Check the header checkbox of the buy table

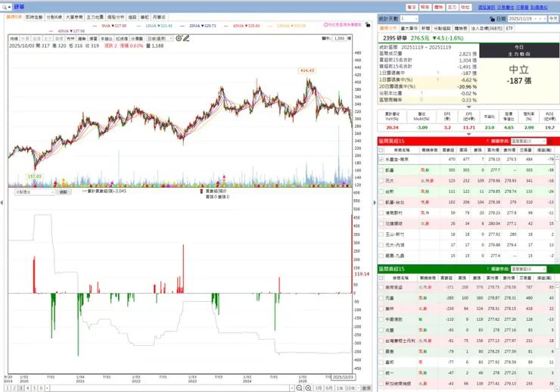(x=381, y=151)
